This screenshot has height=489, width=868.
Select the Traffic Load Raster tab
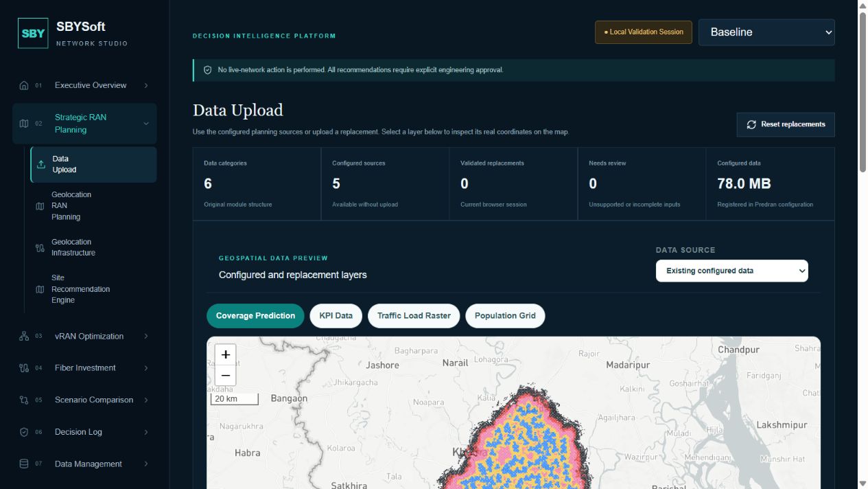(414, 316)
